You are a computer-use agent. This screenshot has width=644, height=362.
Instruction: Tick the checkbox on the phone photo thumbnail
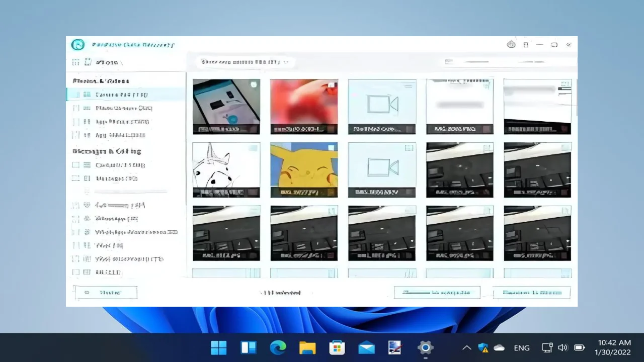coord(254,84)
